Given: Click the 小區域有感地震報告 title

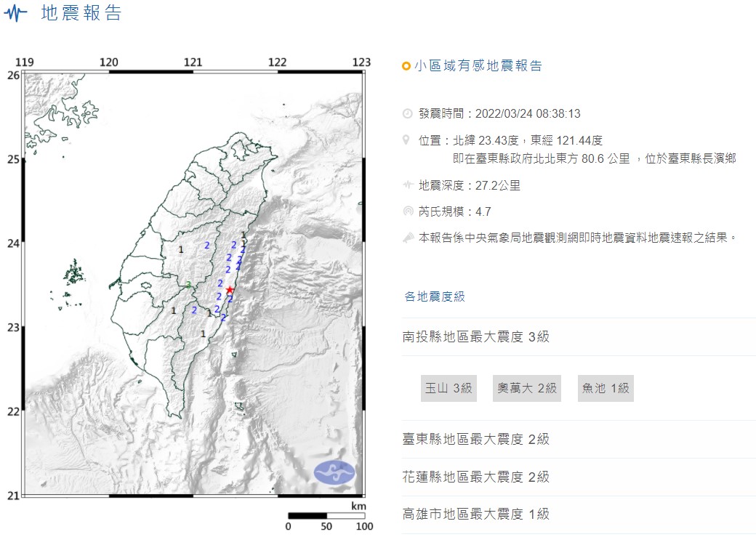Looking at the screenshot, I should click(478, 65).
